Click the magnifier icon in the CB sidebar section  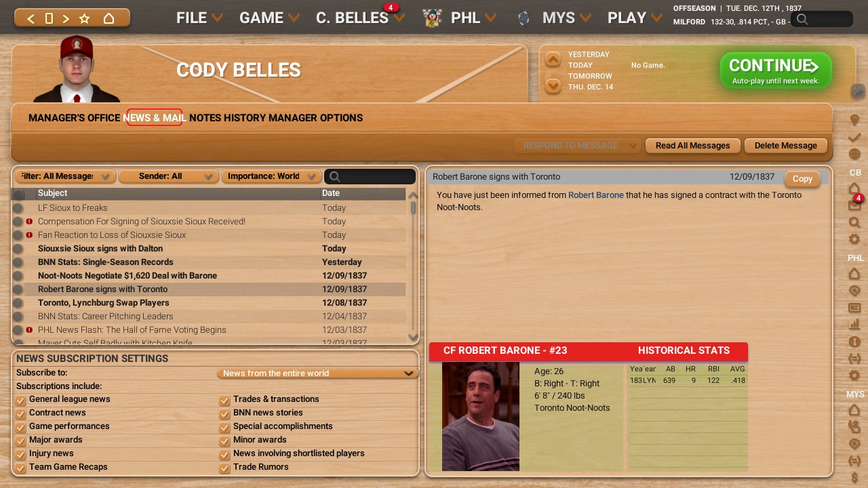point(854,222)
